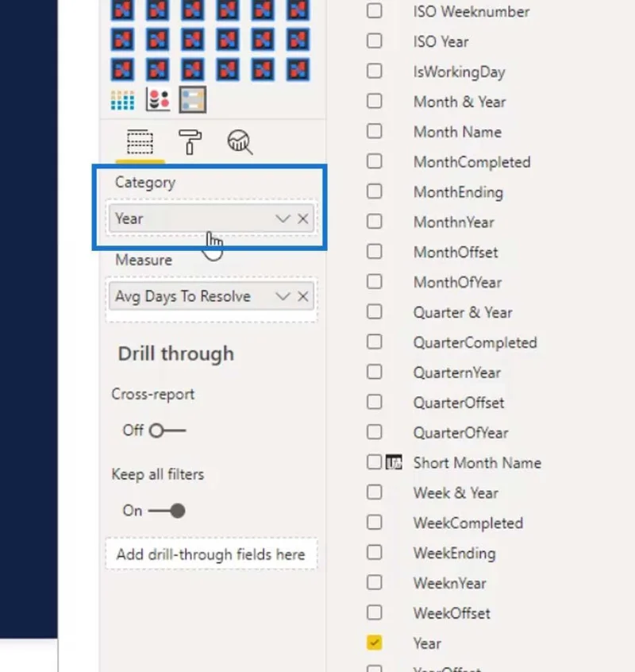Image resolution: width=635 pixels, height=672 pixels.
Task: Check the MonthCompleted checkbox
Action: click(374, 161)
